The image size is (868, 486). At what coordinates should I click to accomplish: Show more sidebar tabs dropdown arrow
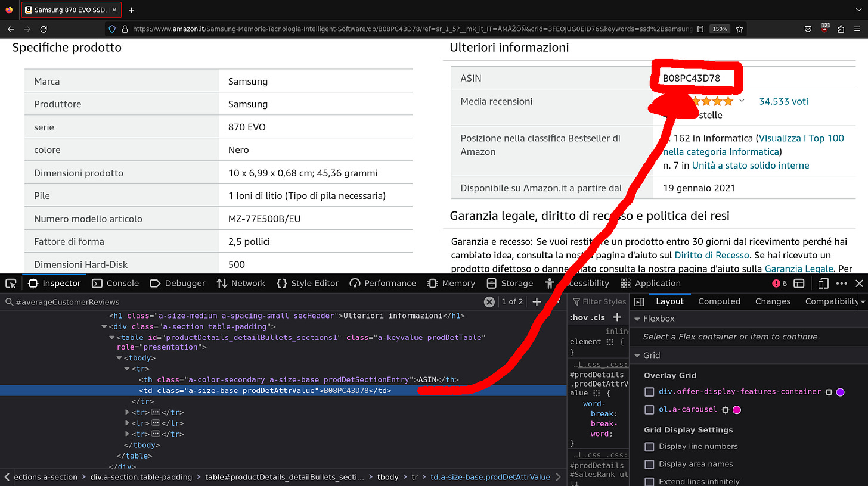pos(863,302)
